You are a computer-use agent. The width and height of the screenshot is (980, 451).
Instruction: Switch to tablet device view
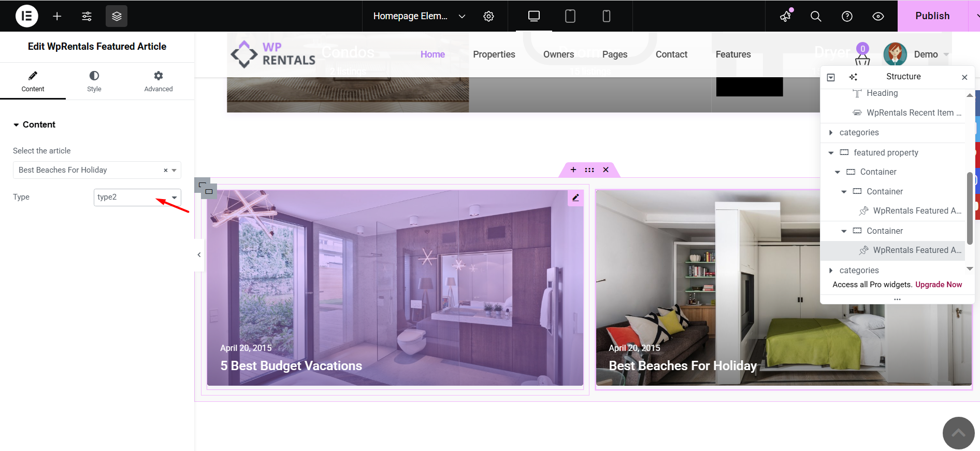(570, 16)
